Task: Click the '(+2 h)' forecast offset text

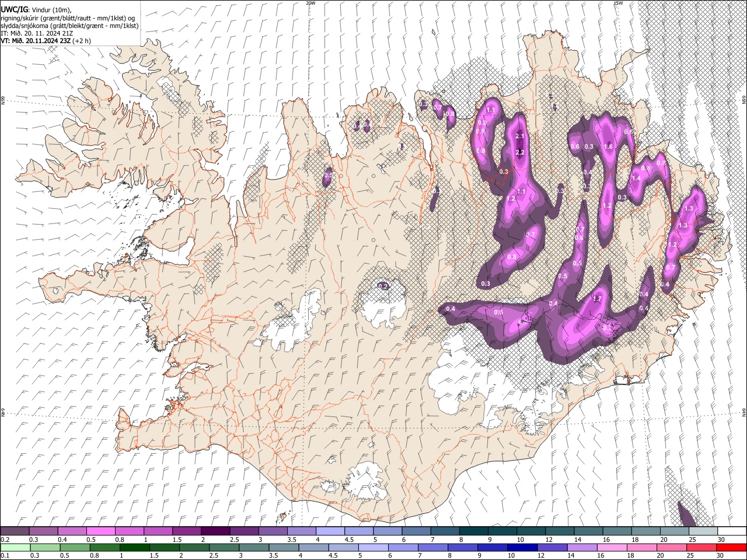Action: [x=82, y=41]
